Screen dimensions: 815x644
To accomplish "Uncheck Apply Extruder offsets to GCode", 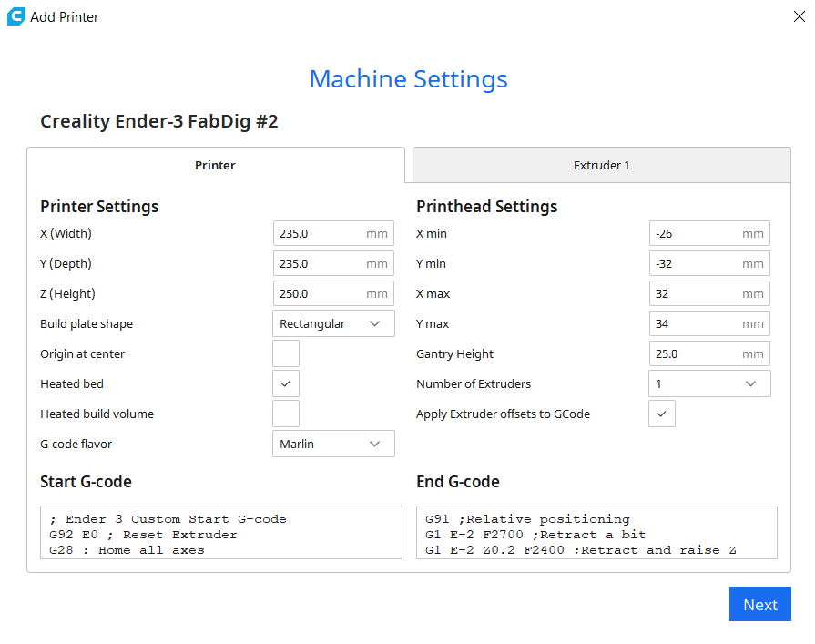I will point(662,414).
